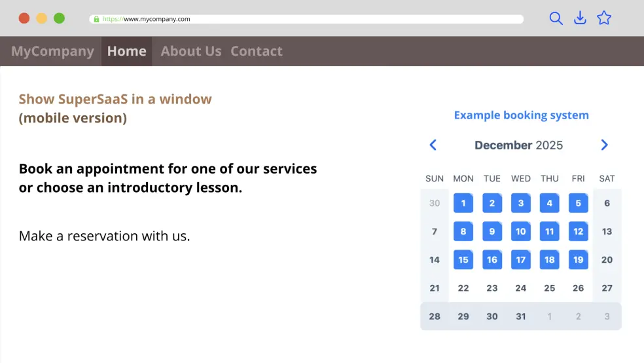The width and height of the screenshot is (644, 363).
Task: Open the Contact page
Action: click(257, 51)
